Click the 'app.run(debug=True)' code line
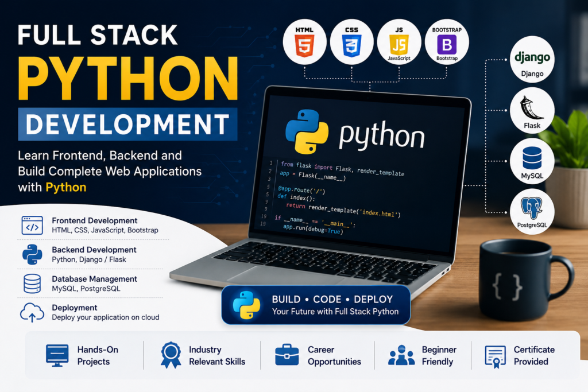Image resolution: width=588 pixels, height=392 pixels. coord(313,229)
